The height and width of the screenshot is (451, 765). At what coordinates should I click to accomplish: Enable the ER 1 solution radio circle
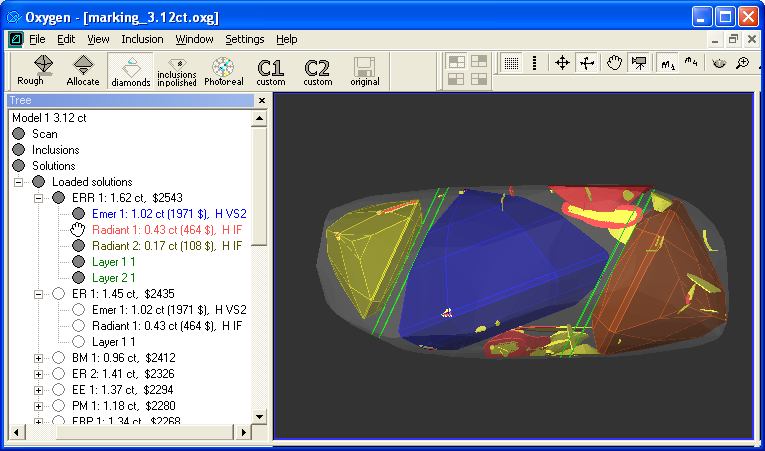point(58,294)
